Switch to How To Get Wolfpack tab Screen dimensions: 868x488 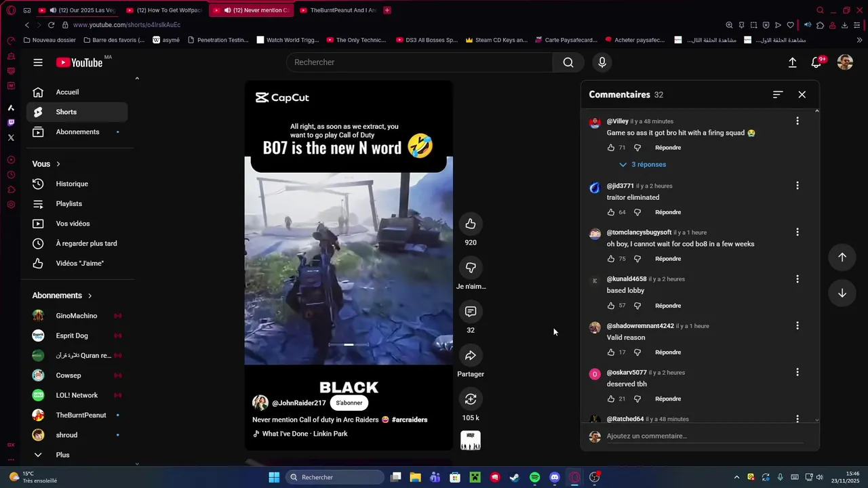point(165,10)
